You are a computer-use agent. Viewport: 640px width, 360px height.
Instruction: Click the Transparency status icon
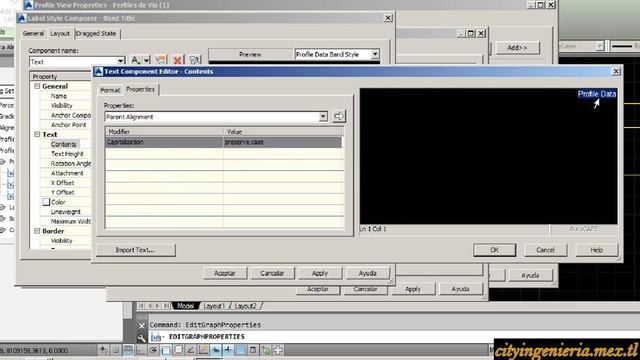[x=240, y=350]
